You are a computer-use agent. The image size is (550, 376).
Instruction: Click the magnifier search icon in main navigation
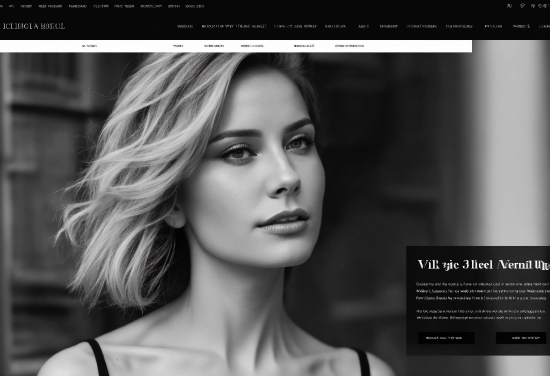(x=529, y=26)
